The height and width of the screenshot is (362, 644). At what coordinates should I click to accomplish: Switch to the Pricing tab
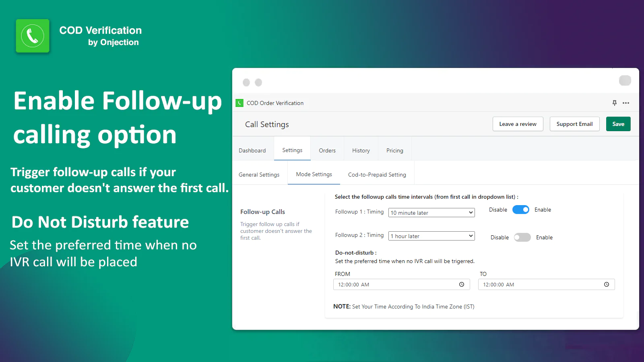coord(394,150)
